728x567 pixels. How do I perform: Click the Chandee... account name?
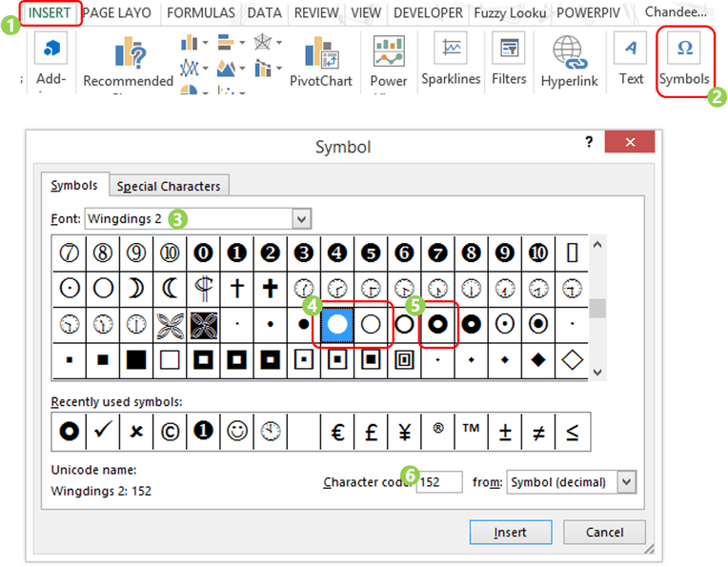point(676,12)
